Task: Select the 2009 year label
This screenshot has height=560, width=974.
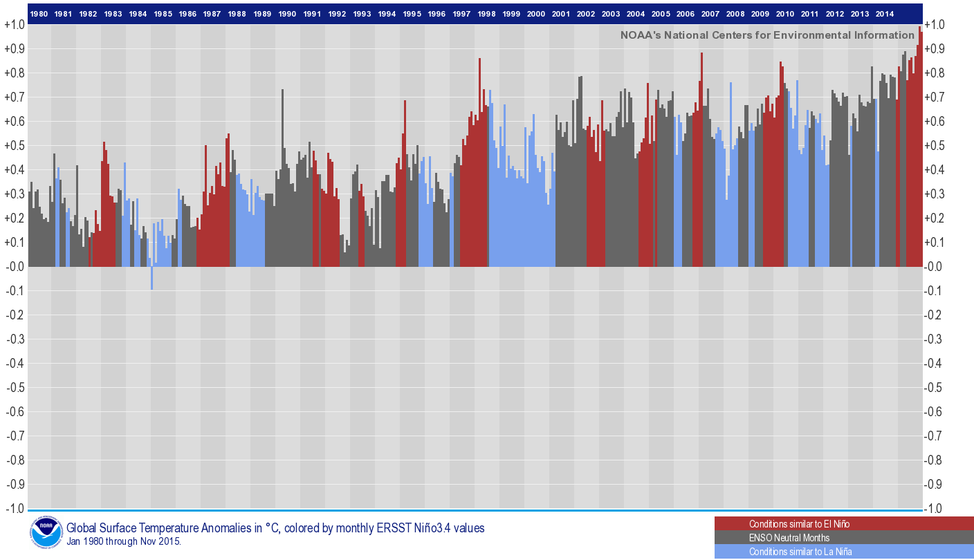Action: click(x=760, y=14)
